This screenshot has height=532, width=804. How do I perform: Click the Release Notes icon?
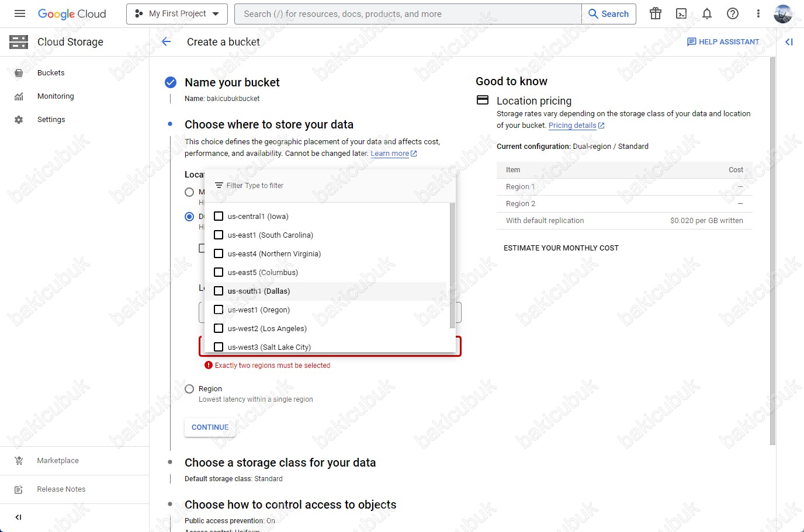point(19,489)
